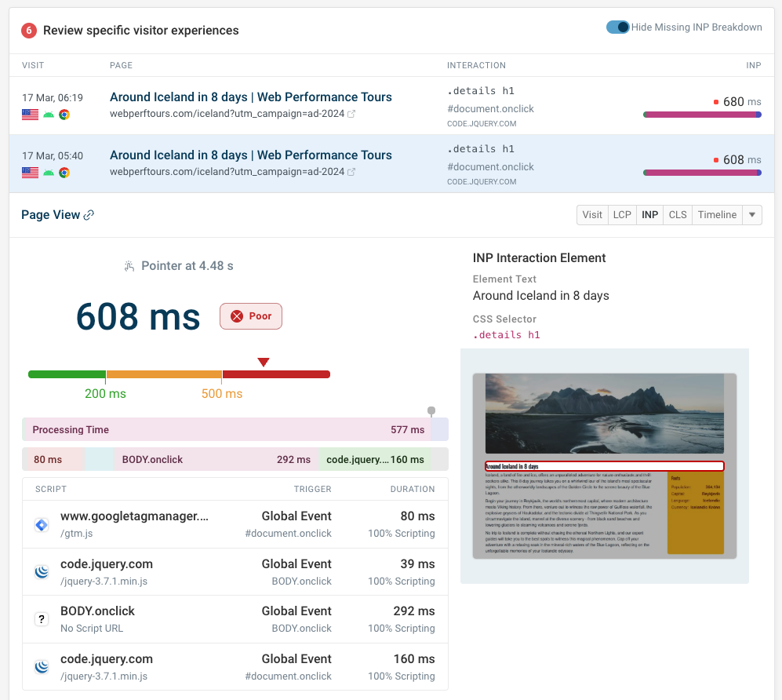Click the Iceland page screenshot thumbnail

click(604, 465)
